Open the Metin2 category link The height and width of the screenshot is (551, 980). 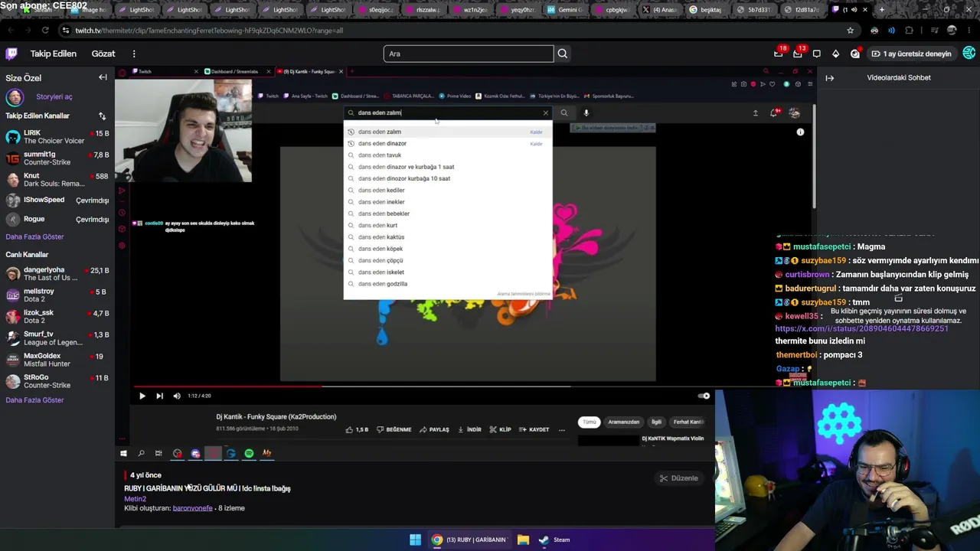point(135,498)
